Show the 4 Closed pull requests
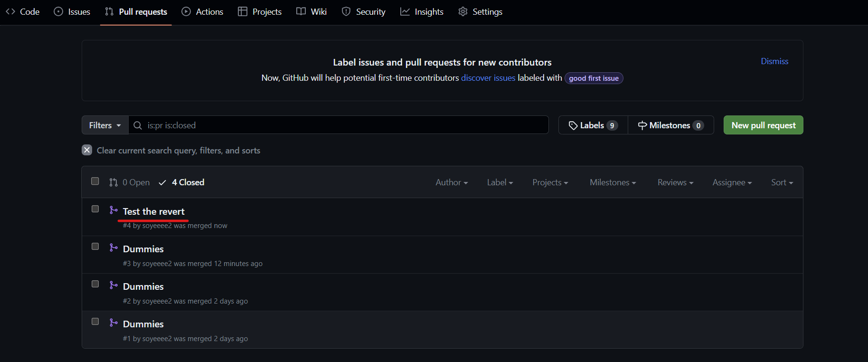This screenshot has width=868, height=362. (x=181, y=182)
